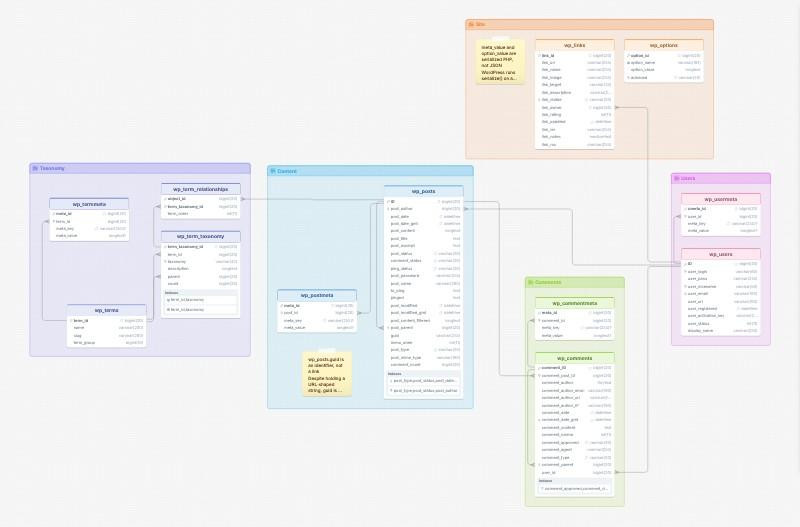This screenshot has width=800, height=527.
Task: Click the user_email column in wp_users
Action: click(x=721, y=293)
